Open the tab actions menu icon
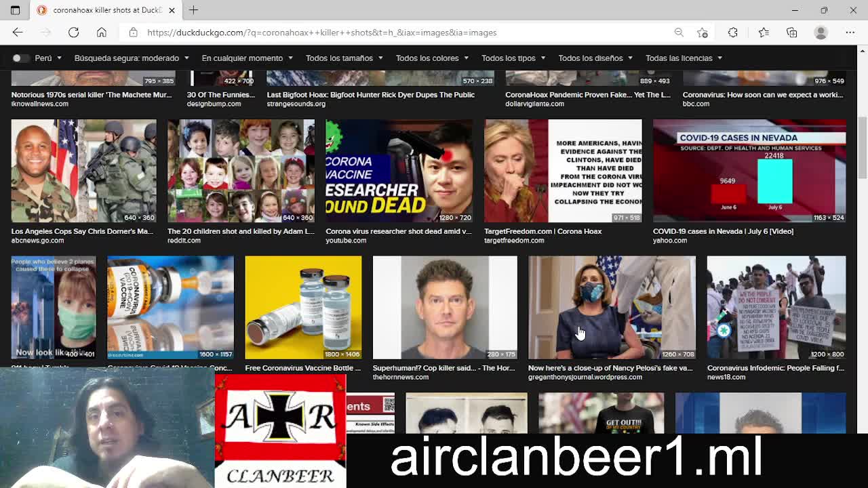Screen dimensions: 868x488 pos(15,10)
